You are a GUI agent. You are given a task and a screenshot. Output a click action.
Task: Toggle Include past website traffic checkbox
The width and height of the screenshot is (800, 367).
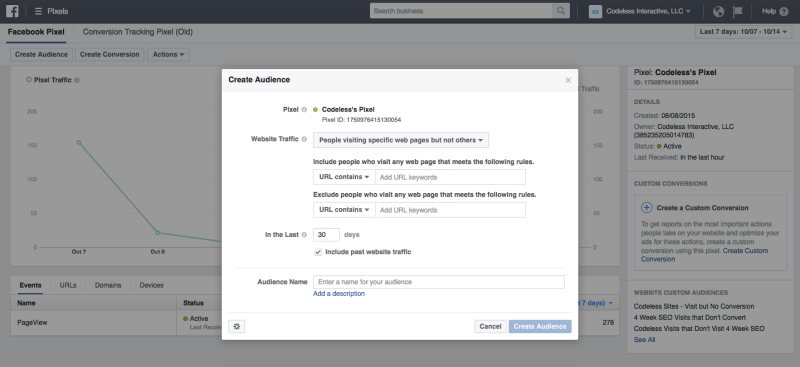tap(318, 252)
